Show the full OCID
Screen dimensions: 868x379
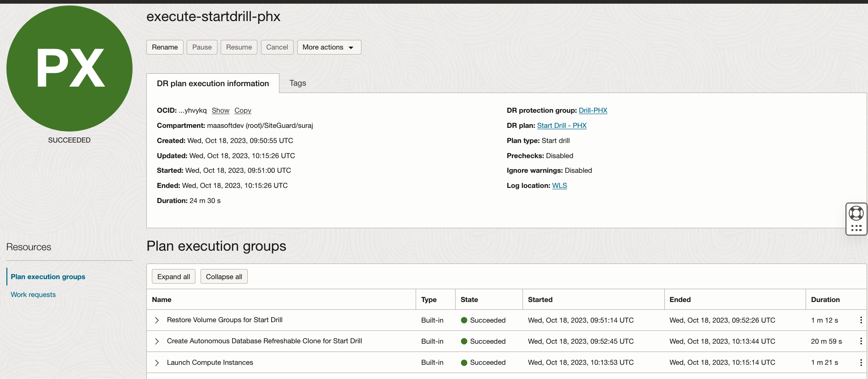[220, 110]
